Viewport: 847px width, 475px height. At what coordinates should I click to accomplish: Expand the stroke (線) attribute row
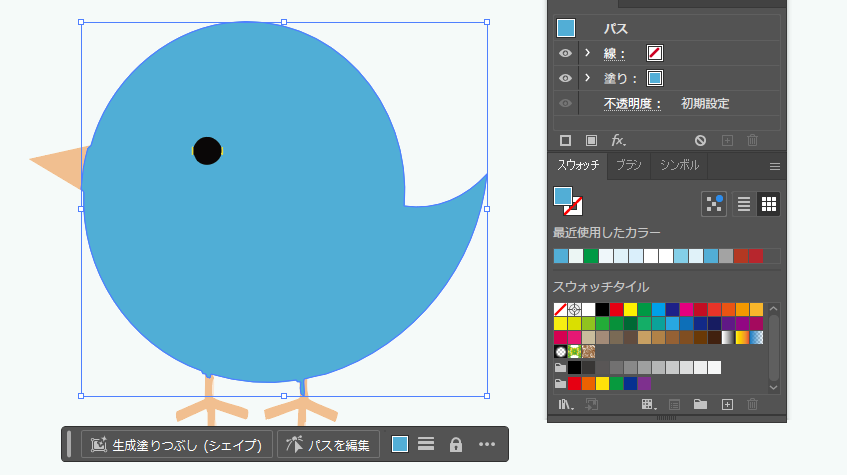[587, 53]
